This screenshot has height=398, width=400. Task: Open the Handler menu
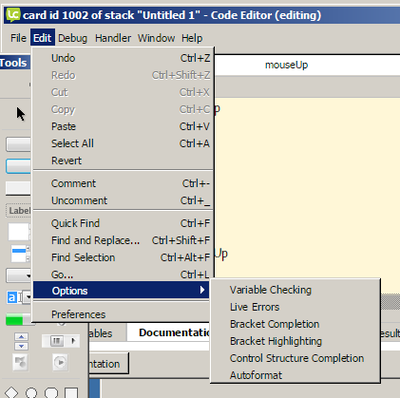(113, 38)
